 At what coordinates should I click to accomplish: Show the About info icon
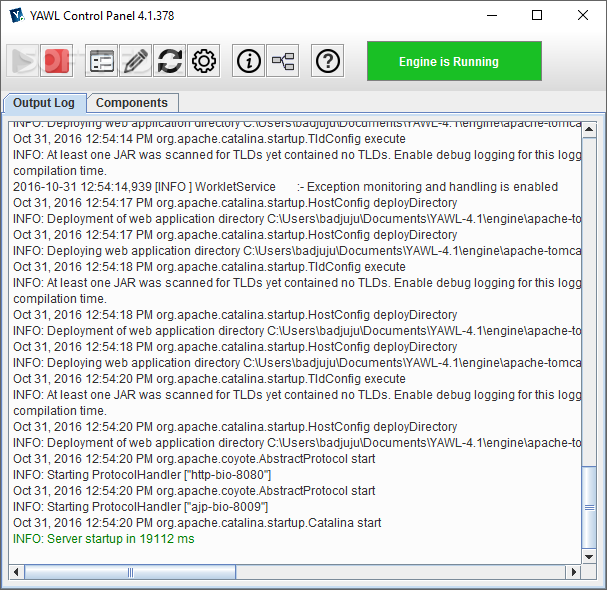(x=249, y=61)
